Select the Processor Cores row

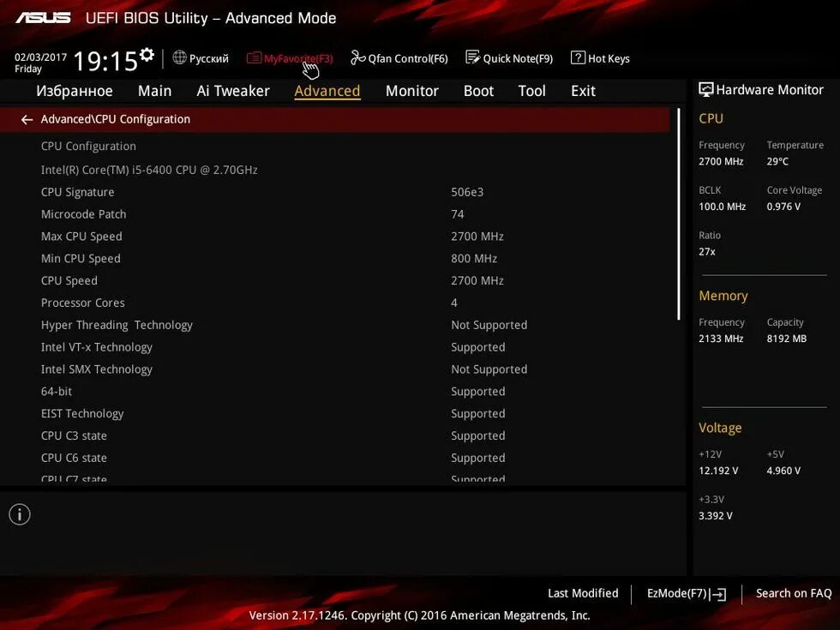335,303
